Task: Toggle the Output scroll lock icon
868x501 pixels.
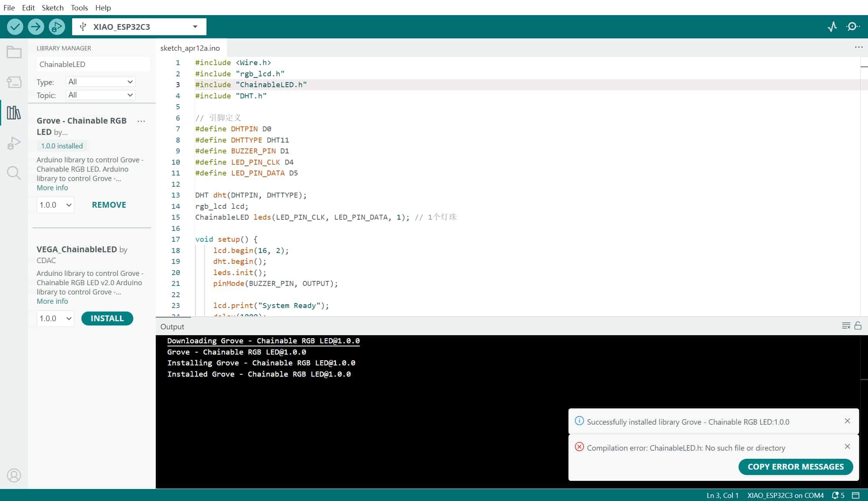Action: (858, 326)
